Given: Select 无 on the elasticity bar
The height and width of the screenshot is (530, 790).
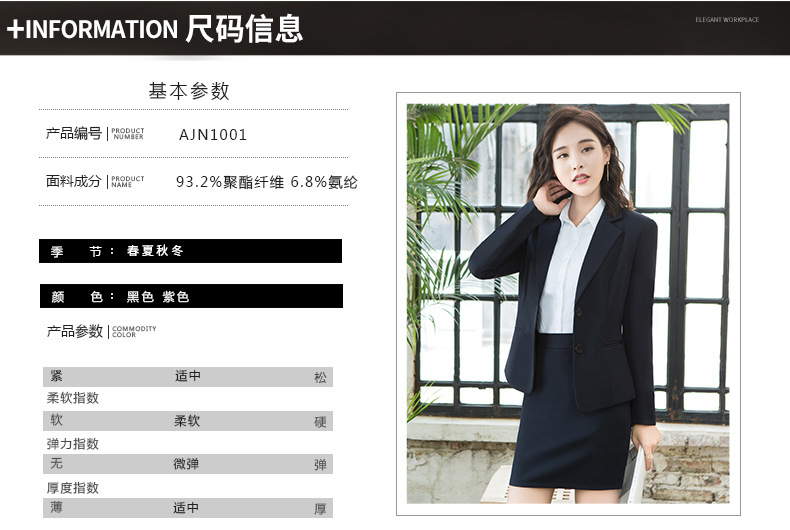Looking at the screenshot, I should [56, 463].
